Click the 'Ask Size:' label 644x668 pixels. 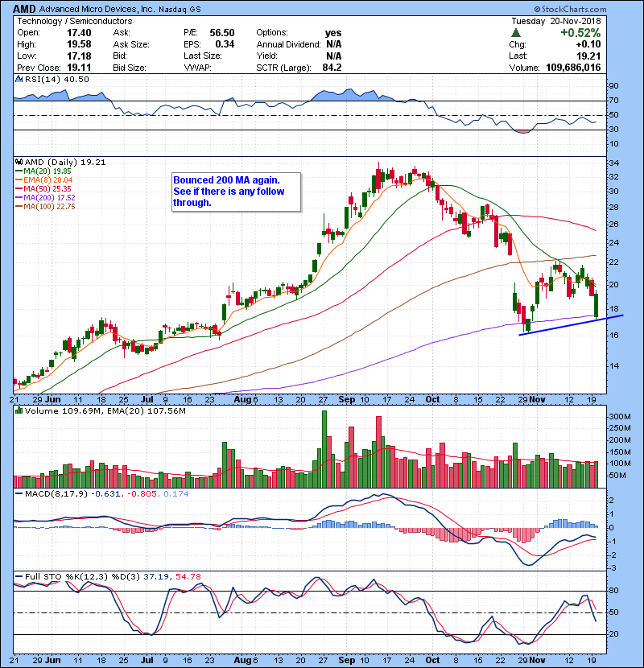[131, 44]
